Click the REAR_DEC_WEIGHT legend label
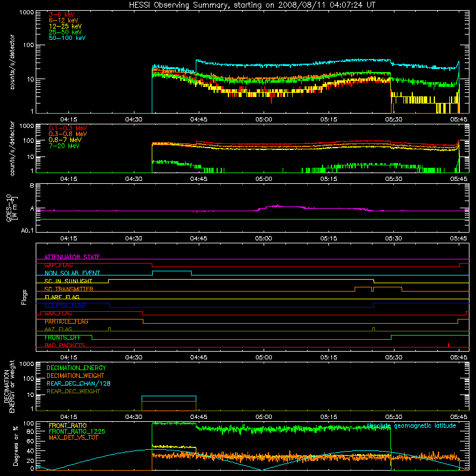Screen dimensions: 476x476 pos(73,392)
